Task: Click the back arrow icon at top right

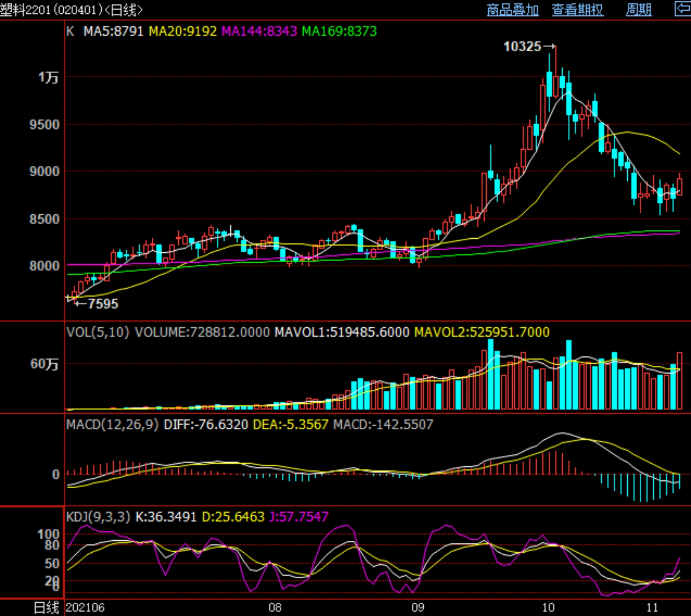Action: click(682, 9)
